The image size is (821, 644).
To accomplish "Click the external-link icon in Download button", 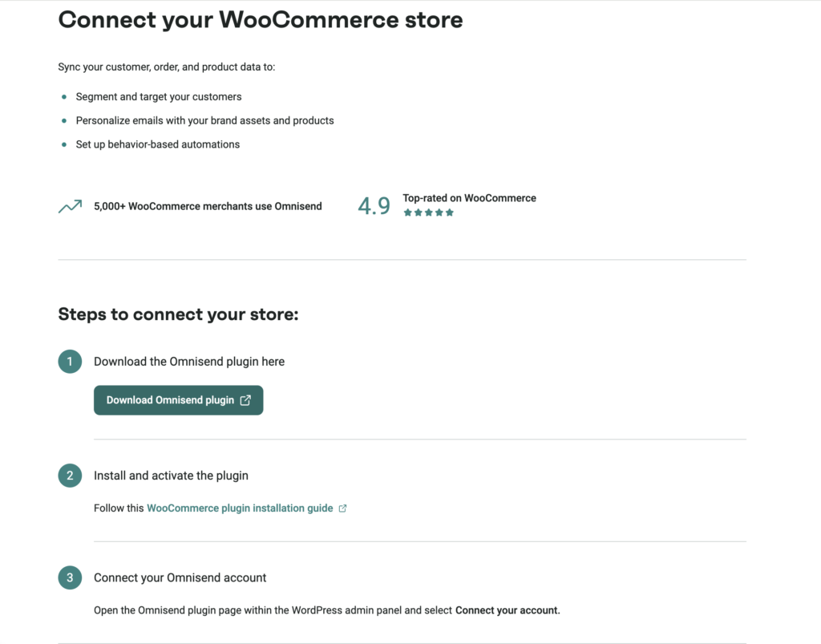I will pyautogui.click(x=245, y=400).
